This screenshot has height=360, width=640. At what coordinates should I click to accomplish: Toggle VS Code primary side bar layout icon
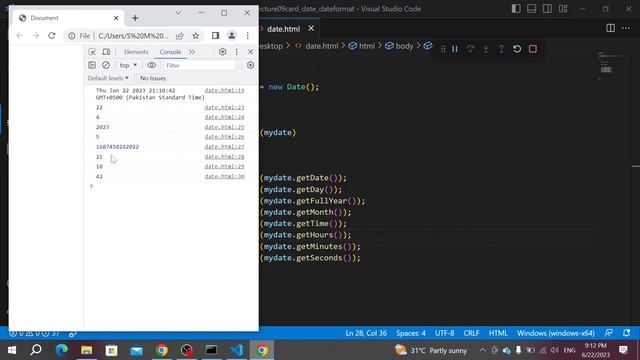click(x=516, y=9)
